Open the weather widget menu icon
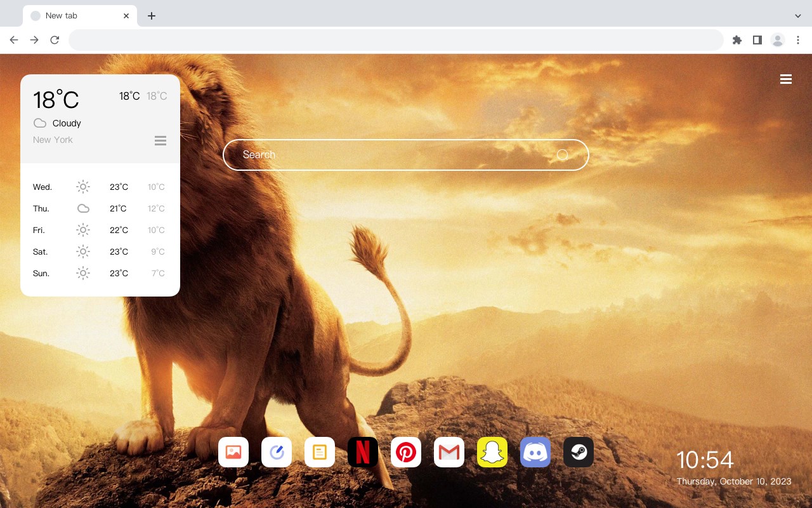 coord(160,140)
